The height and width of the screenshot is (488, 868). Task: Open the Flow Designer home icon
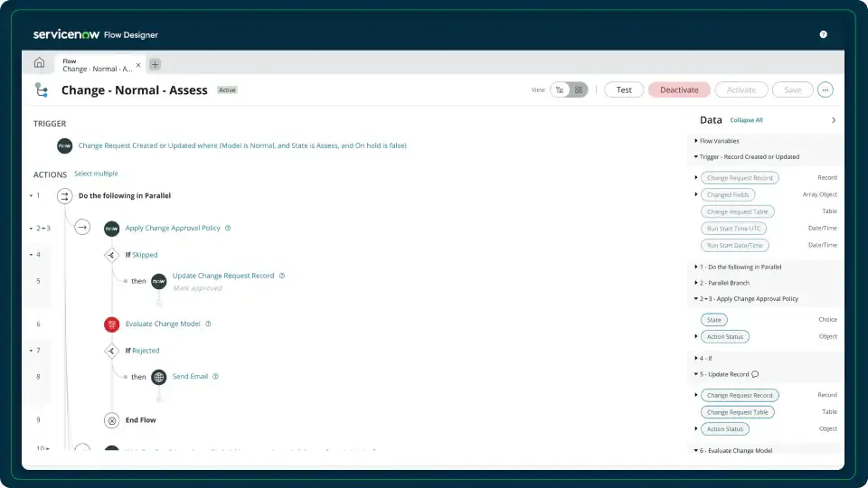39,62
